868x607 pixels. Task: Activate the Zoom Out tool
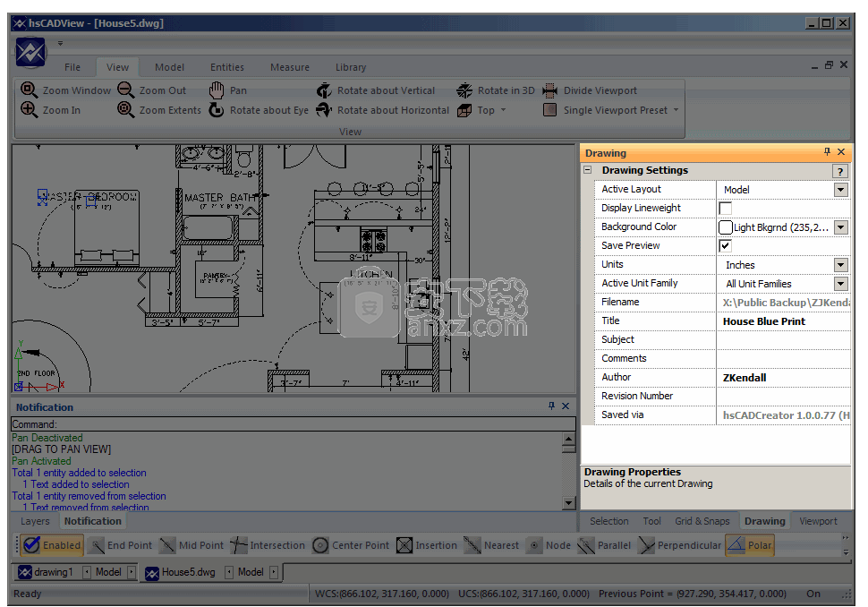[x=152, y=90]
